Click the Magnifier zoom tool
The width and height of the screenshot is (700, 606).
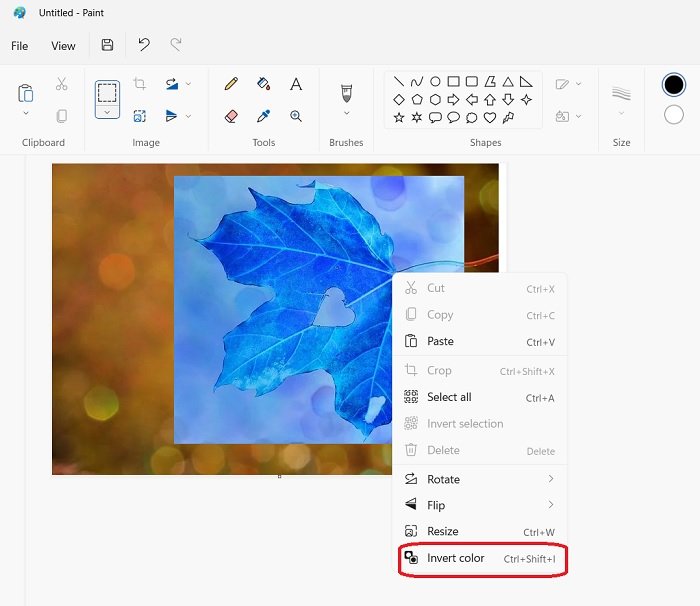point(296,116)
